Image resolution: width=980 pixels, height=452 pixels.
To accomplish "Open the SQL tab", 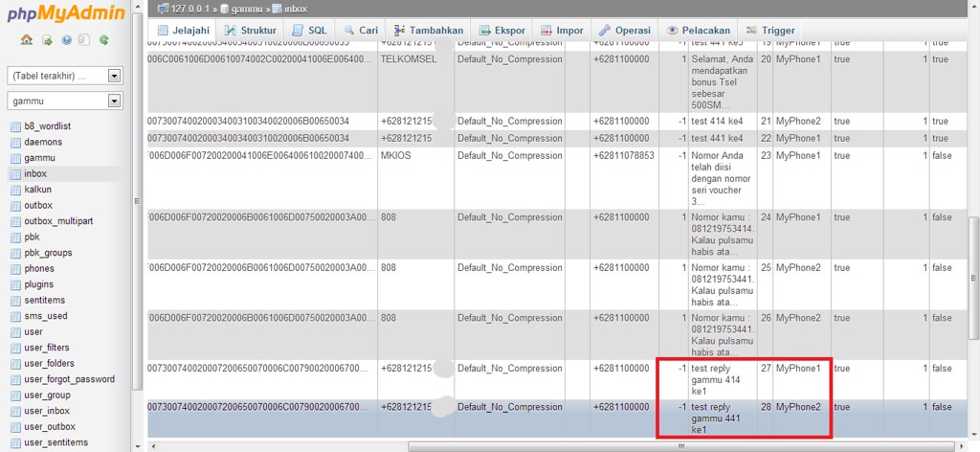I will (x=309, y=30).
